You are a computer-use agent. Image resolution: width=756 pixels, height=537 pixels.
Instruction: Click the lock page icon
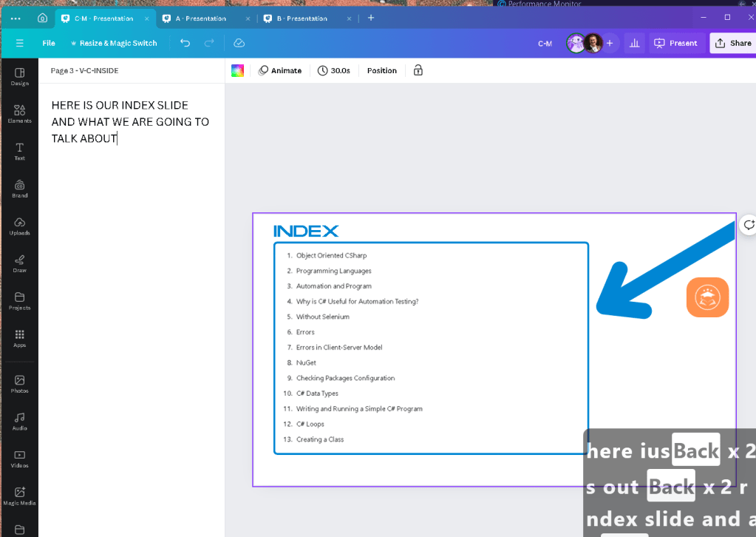coord(418,70)
